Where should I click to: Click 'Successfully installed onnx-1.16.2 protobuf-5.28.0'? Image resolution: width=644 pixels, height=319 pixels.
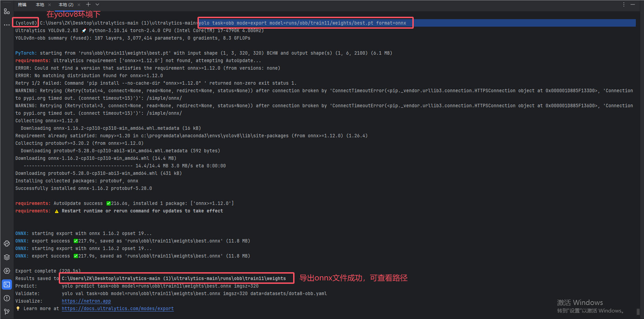point(83,188)
